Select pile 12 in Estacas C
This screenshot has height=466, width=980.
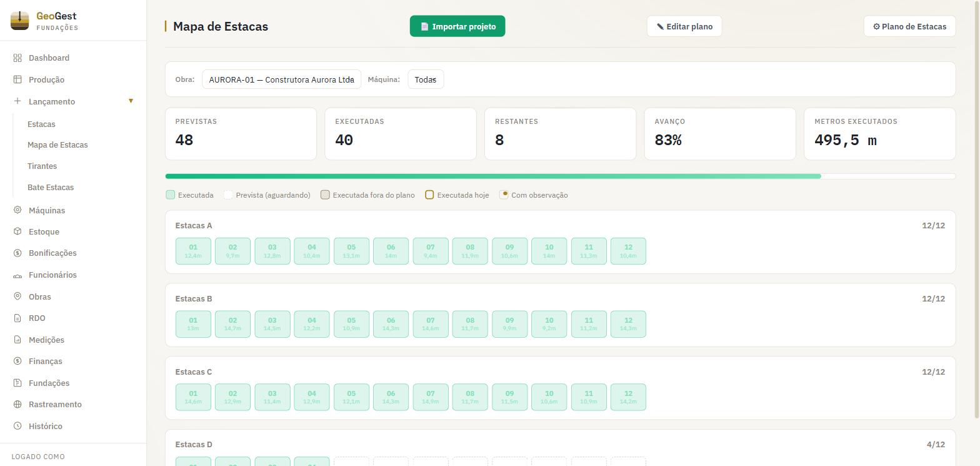[x=628, y=397]
